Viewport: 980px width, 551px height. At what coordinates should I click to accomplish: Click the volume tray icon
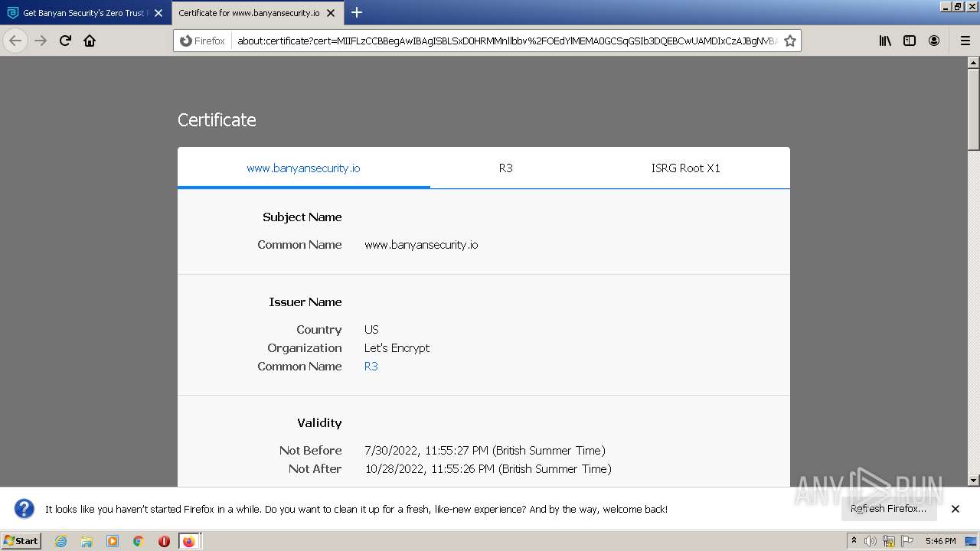pyautogui.click(x=871, y=541)
